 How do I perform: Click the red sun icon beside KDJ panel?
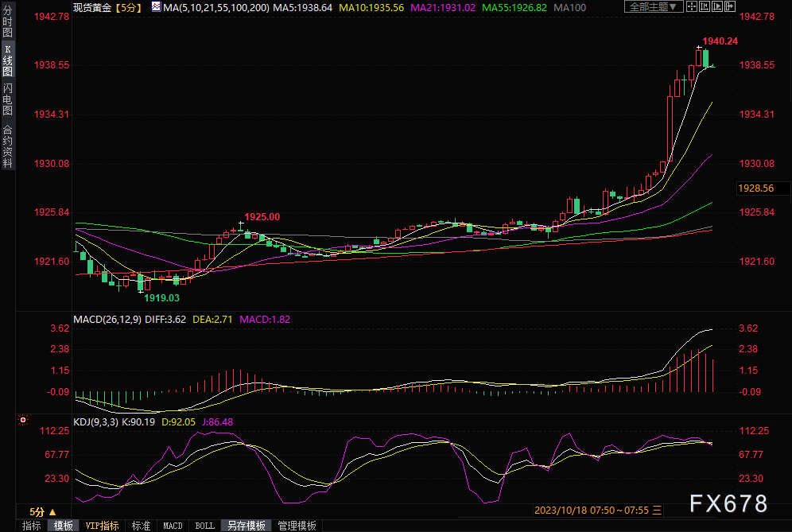click(x=23, y=420)
